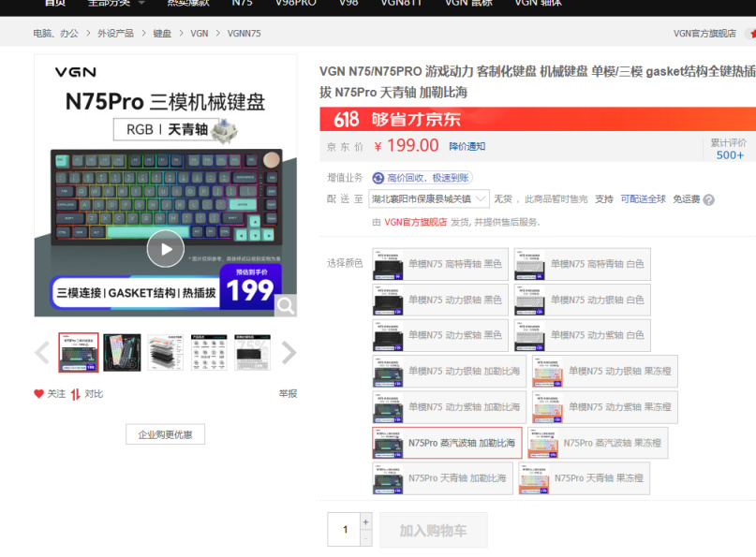This screenshot has height=557, width=756.
Task: Choose option 单模N75 动力紫轴 加勒比海
Action: click(450, 407)
